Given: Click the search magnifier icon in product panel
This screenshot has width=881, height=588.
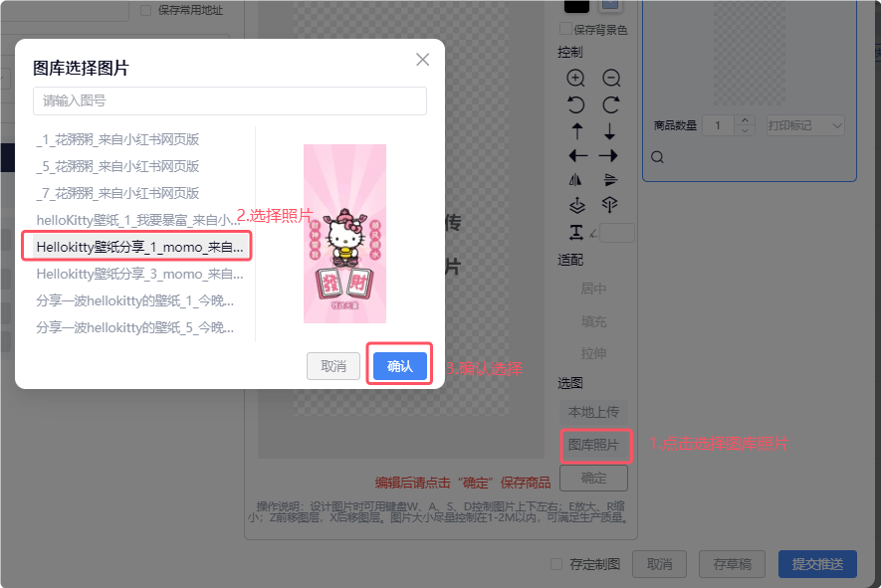Looking at the screenshot, I should [x=657, y=157].
